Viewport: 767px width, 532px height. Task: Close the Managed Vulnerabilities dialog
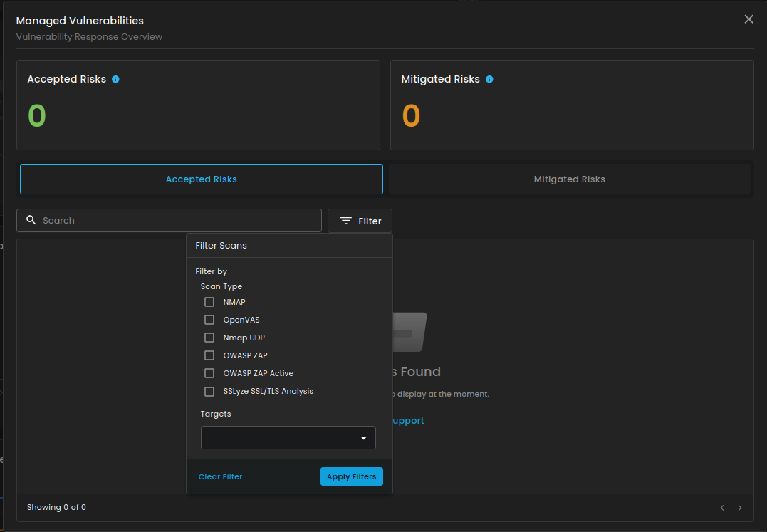click(748, 19)
